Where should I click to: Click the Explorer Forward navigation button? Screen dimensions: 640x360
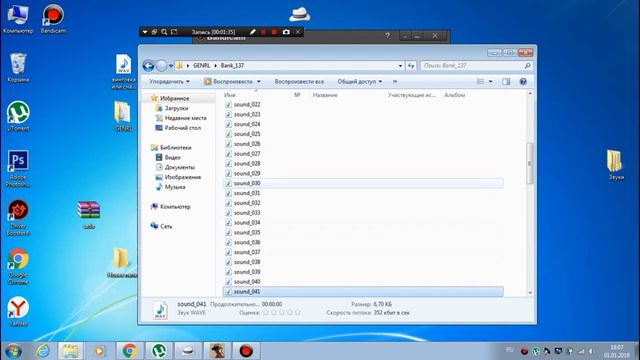click(x=162, y=66)
